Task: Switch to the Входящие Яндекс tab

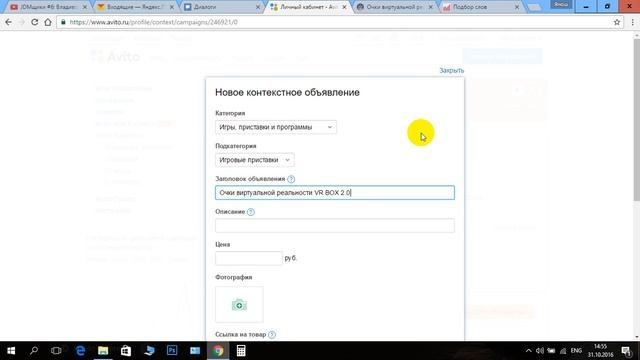Action: tap(135, 7)
